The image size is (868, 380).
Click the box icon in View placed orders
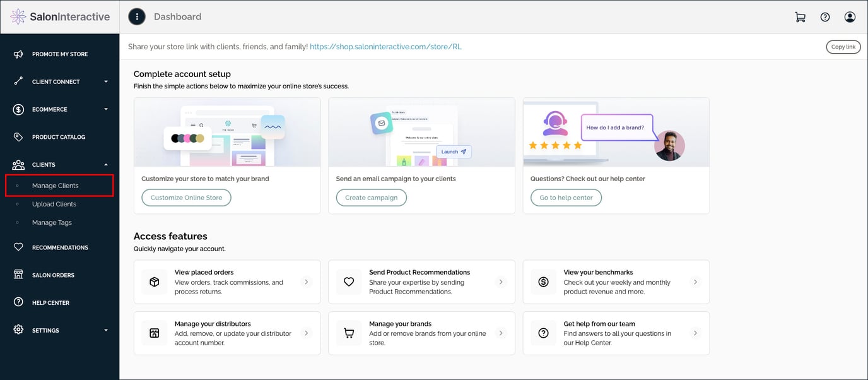[x=155, y=282]
